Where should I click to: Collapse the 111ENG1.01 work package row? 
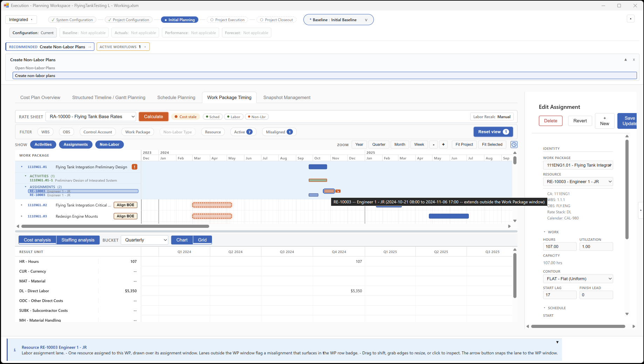pos(22,167)
